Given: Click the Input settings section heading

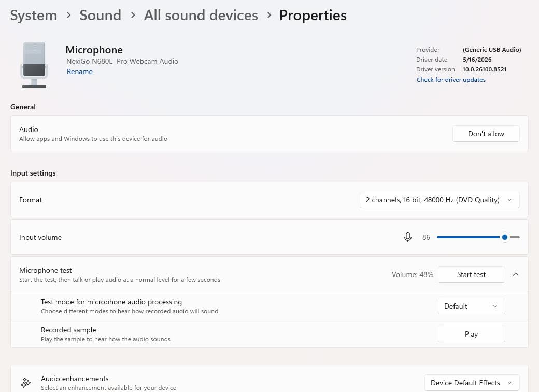Looking at the screenshot, I should (33, 173).
